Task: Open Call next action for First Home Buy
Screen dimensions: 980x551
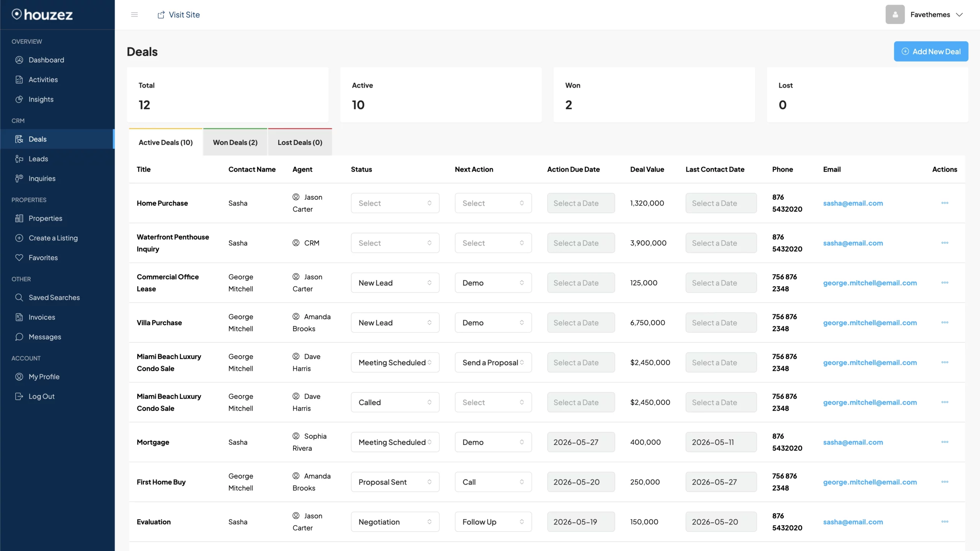Action: [x=493, y=482]
